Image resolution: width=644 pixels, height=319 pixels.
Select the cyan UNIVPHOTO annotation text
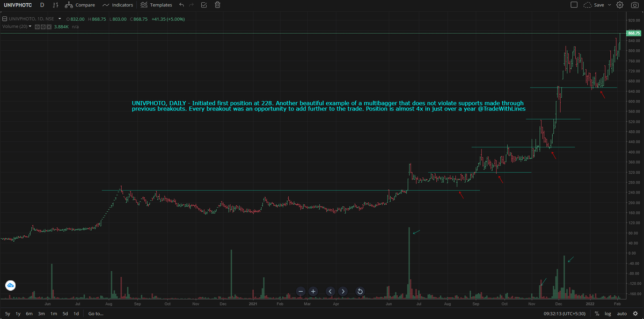tap(328, 106)
